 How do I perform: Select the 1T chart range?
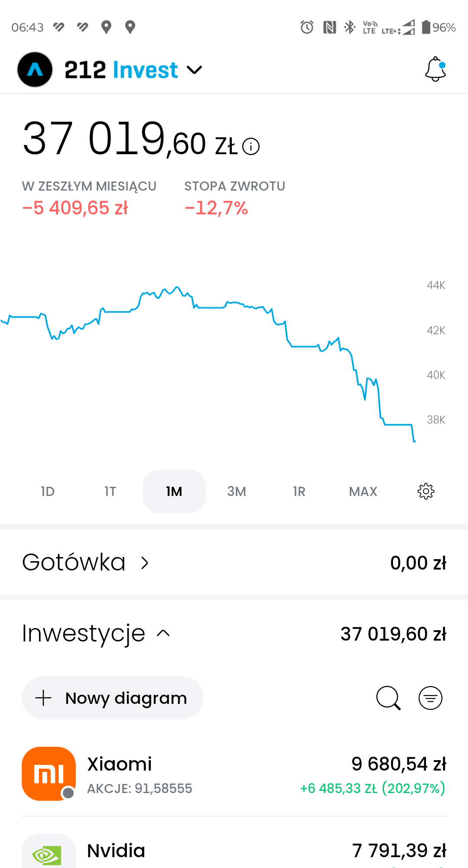point(110,491)
